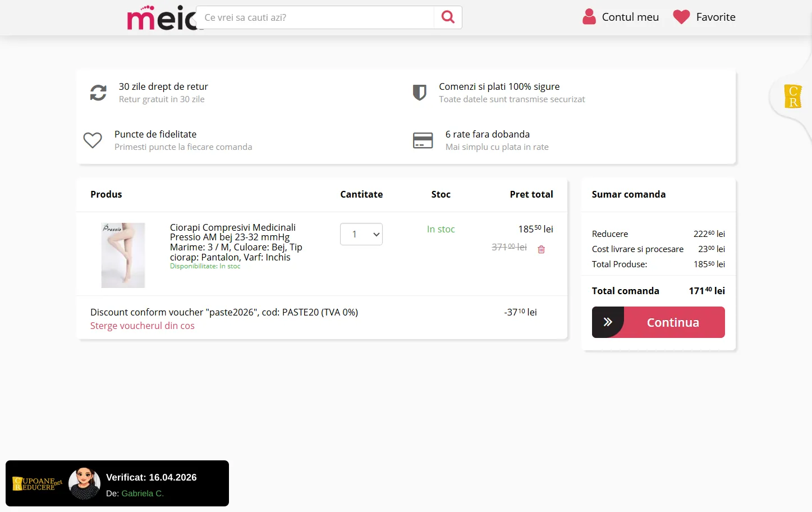The image size is (812, 512).
Task: Click the credit card installments icon
Action: pyautogui.click(x=423, y=140)
